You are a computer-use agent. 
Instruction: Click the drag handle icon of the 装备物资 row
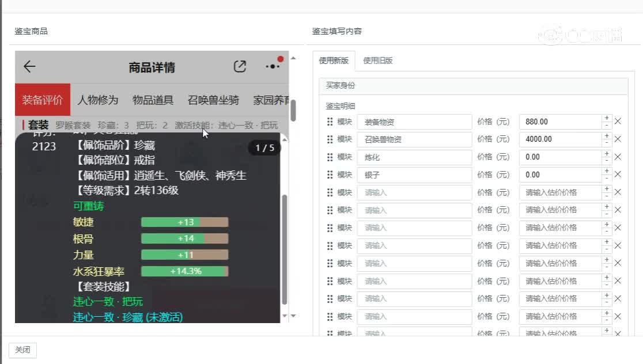pyautogui.click(x=330, y=122)
